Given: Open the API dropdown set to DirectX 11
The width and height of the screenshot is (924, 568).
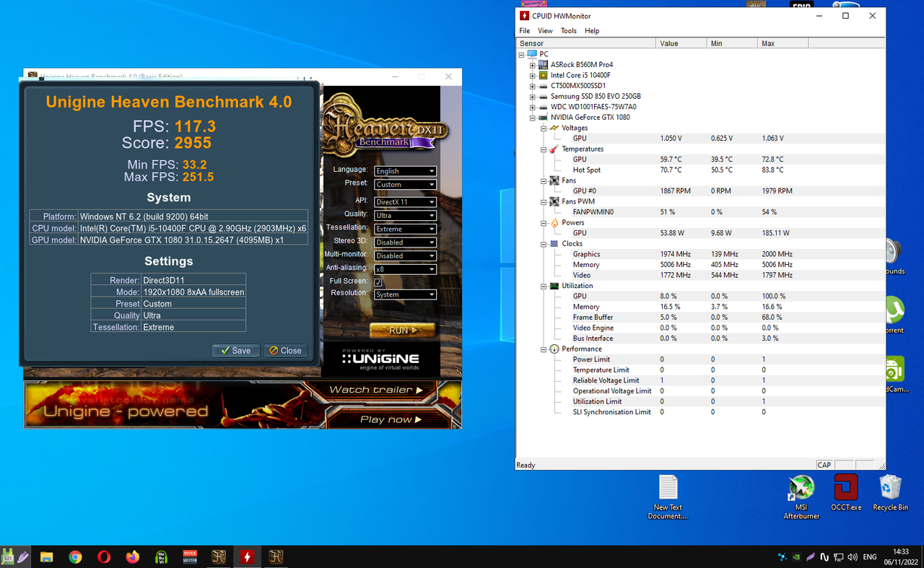Looking at the screenshot, I should pos(405,202).
